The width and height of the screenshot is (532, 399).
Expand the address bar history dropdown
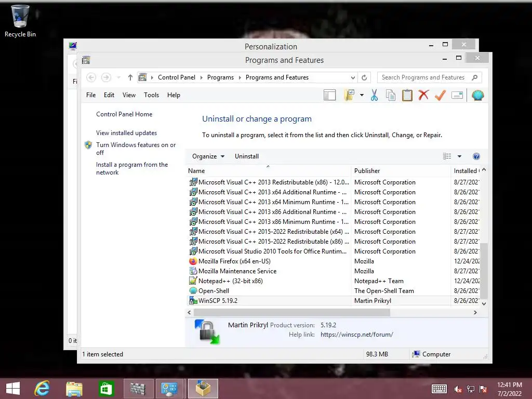(353, 78)
